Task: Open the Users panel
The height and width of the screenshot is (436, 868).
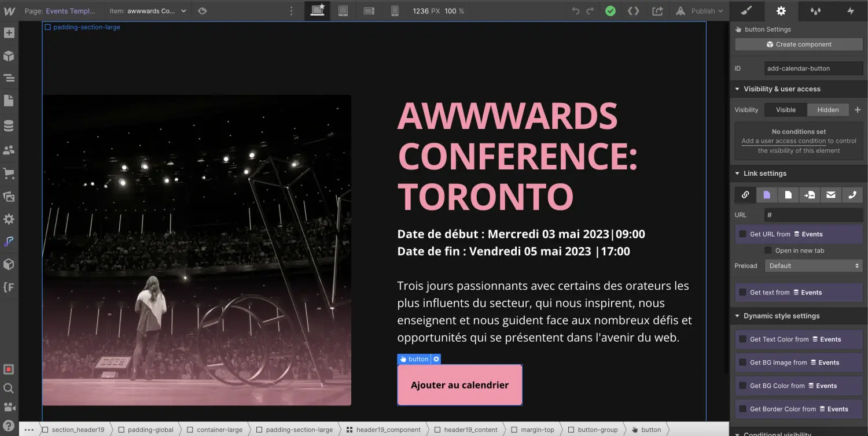Action: coord(9,150)
